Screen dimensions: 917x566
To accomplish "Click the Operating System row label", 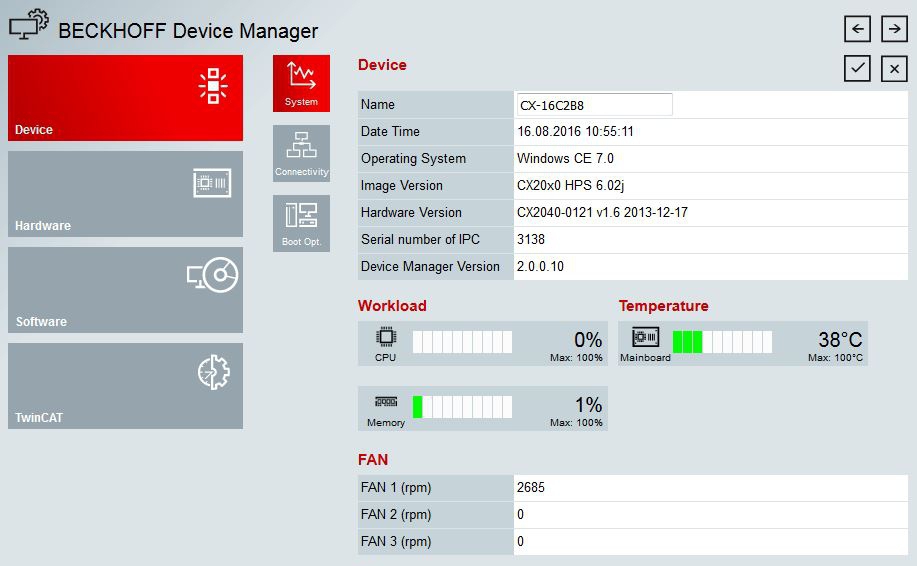I will [413, 158].
